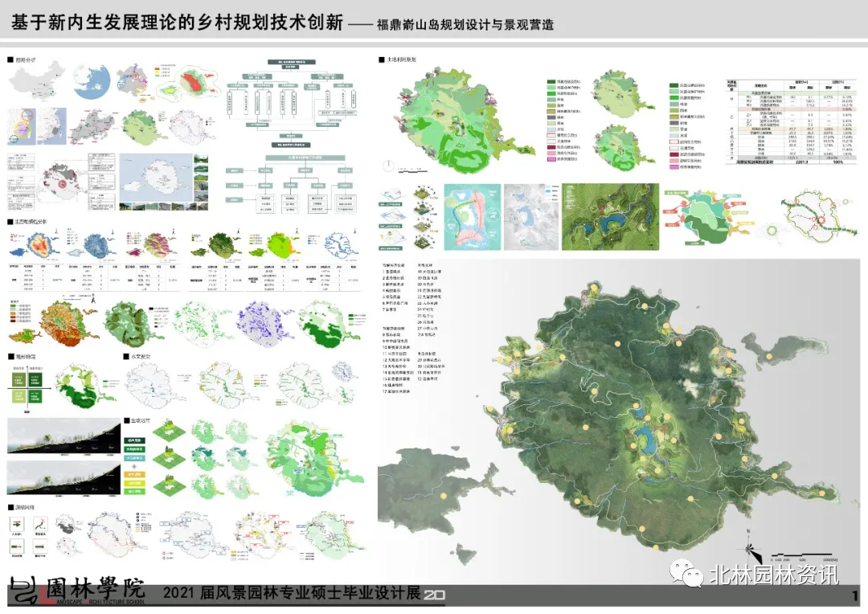The image size is (868, 614).
Task: Open the green rendered lake aerial plan
Action: click(x=611, y=217)
